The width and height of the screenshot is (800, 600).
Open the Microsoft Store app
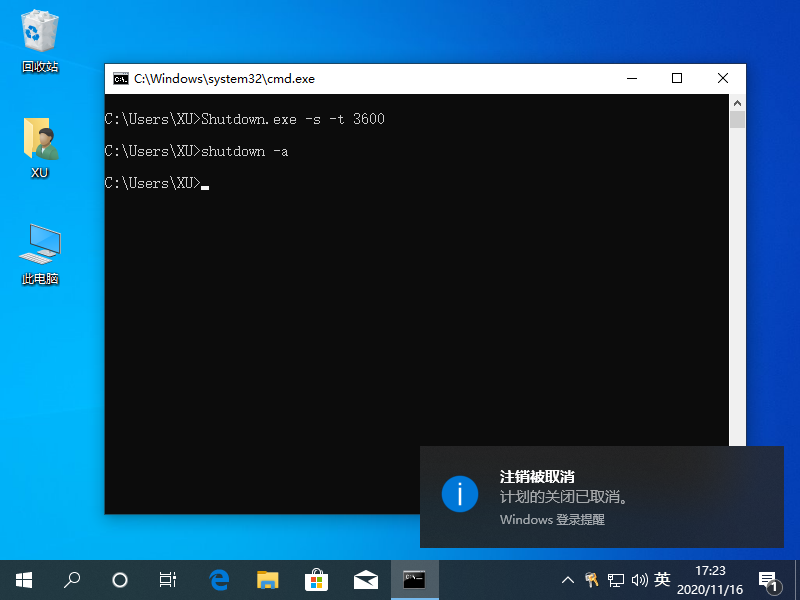pyautogui.click(x=318, y=580)
